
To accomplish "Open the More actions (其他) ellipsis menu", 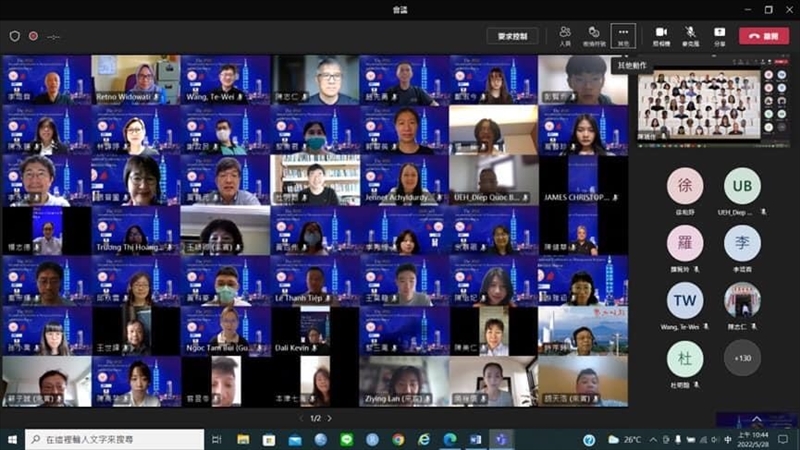I will point(623,36).
